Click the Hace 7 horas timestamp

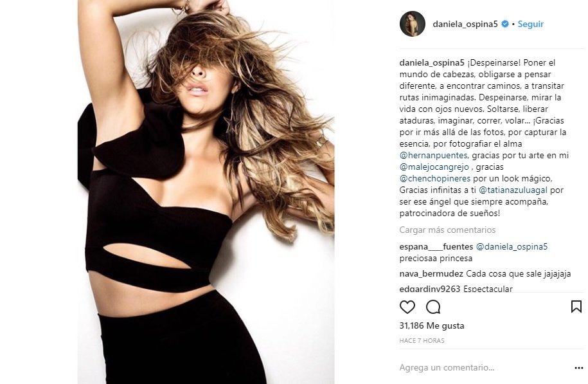coord(422,340)
